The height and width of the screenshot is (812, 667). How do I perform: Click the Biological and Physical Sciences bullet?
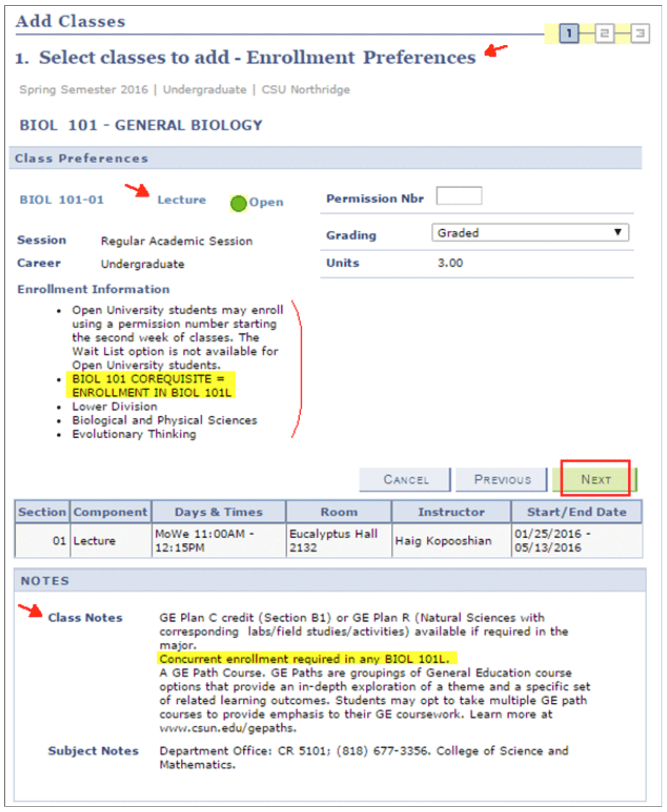click(165, 420)
